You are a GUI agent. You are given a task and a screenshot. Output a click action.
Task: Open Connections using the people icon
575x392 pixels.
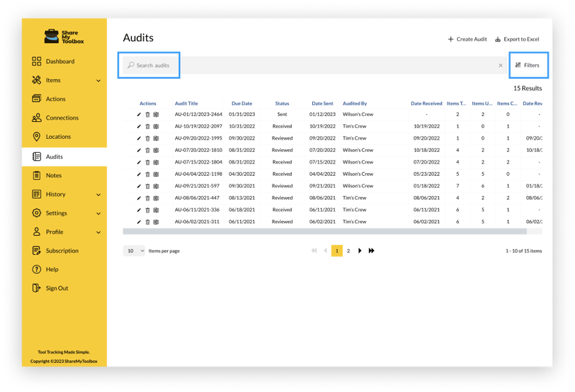click(x=38, y=117)
